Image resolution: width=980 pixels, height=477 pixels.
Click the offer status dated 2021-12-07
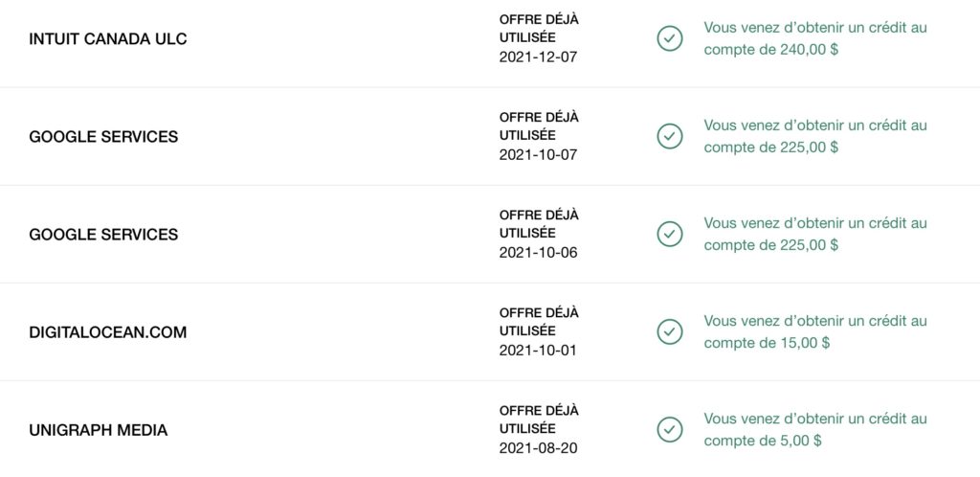point(539,38)
